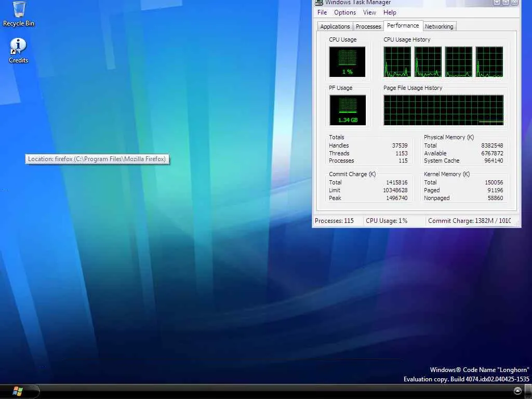Click Commit Charge Total value 1415816
Image resolution: width=532 pixels, height=399 pixels.
click(x=396, y=182)
